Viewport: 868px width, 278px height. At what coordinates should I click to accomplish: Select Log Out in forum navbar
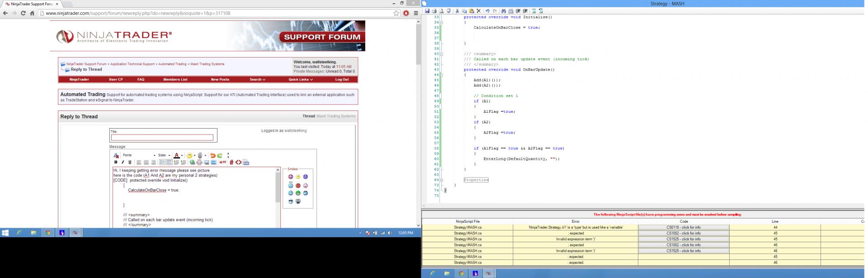pyautogui.click(x=342, y=80)
